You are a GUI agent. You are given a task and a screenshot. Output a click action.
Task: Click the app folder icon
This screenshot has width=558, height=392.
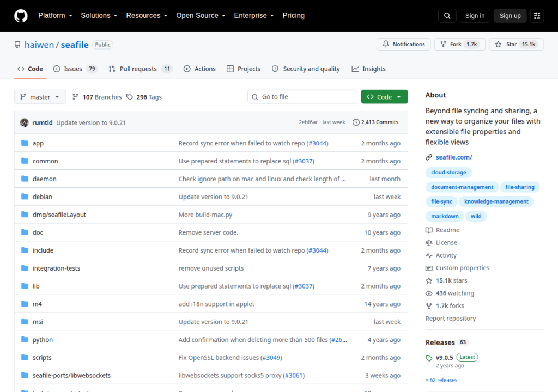[x=25, y=143]
